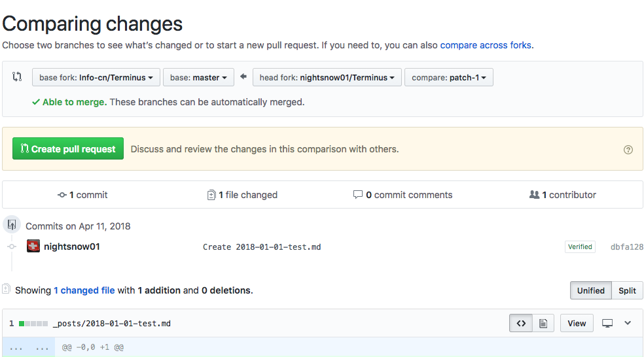Follow the 1 changed file link
The image size is (644, 357).
pos(84,290)
